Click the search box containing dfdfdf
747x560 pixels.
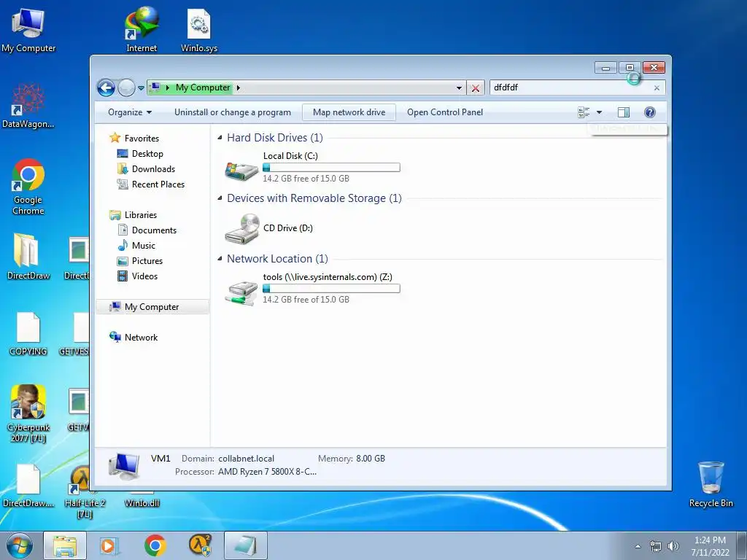click(x=570, y=87)
